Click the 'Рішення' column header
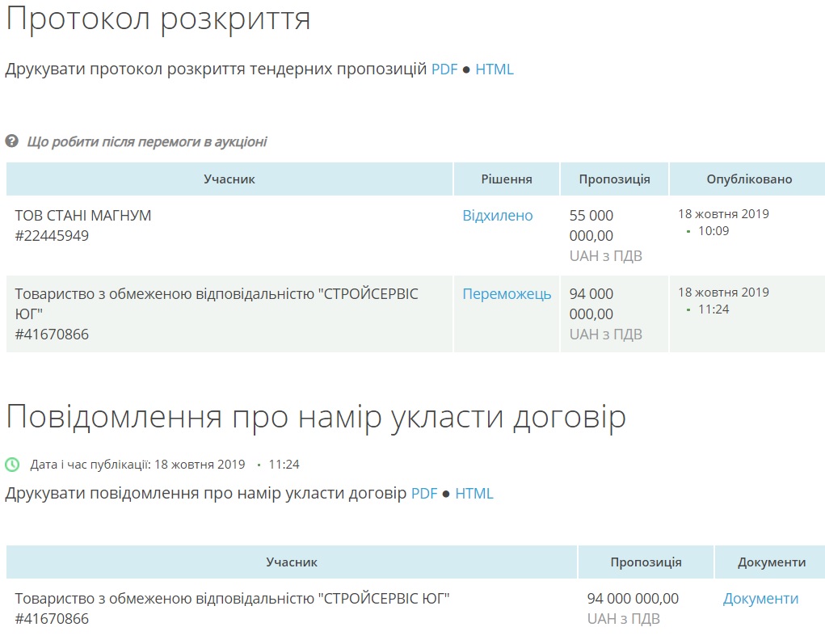This screenshot has width=825, height=644. click(507, 179)
